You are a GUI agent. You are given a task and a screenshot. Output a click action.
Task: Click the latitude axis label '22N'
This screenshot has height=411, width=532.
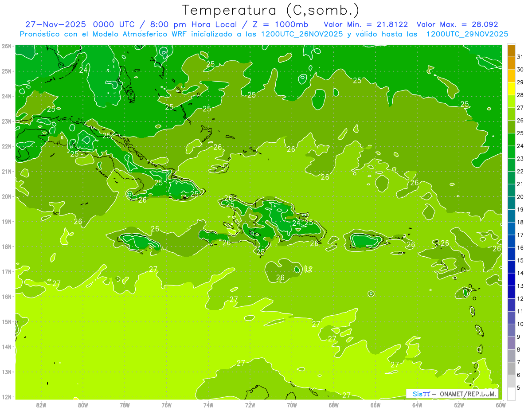(x=6, y=146)
